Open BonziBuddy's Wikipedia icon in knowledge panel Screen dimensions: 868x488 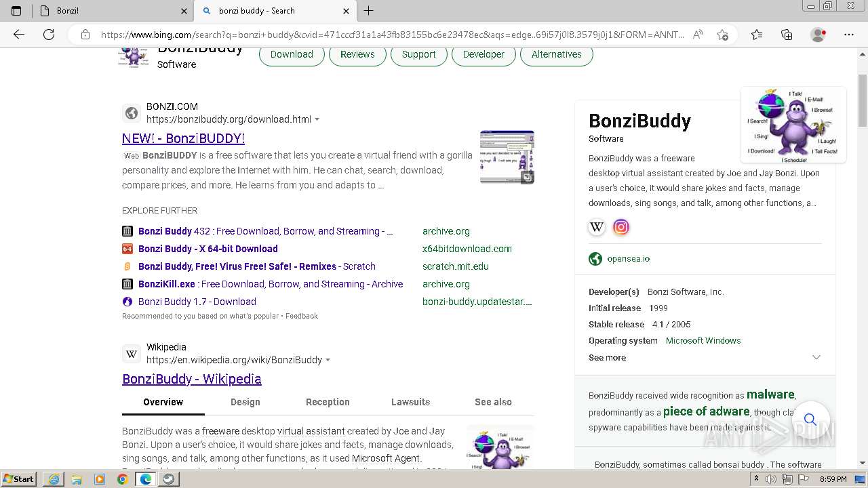coord(597,227)
